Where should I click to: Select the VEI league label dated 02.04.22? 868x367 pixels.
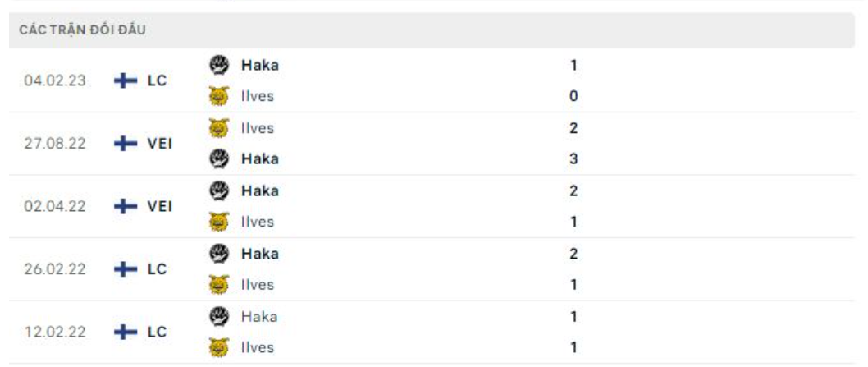[159, 207]
